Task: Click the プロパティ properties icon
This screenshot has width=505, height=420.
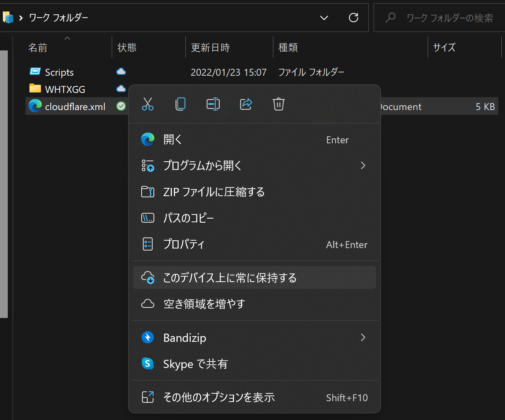Action: click(x=148, y=244)
